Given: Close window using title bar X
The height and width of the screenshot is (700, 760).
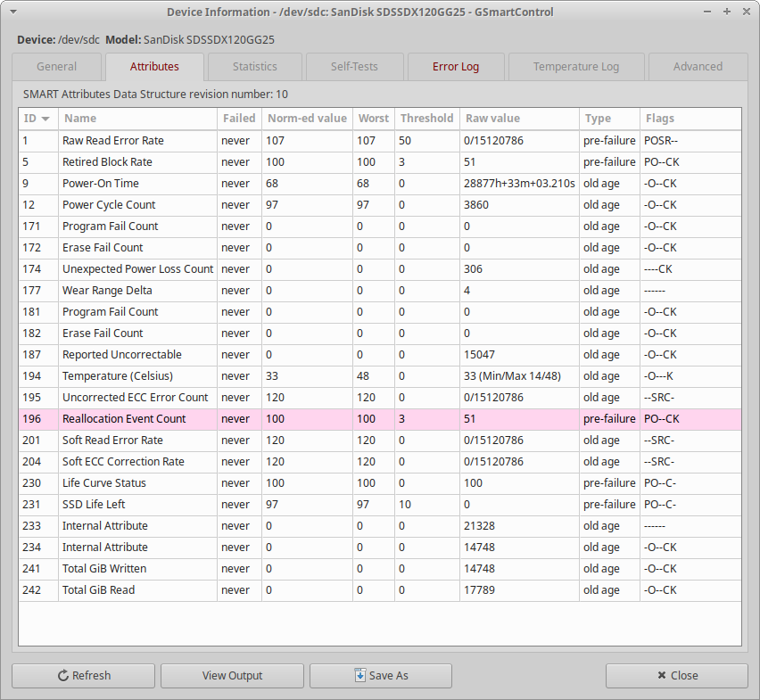Looking at the screenshot, I should pos(747,12).
